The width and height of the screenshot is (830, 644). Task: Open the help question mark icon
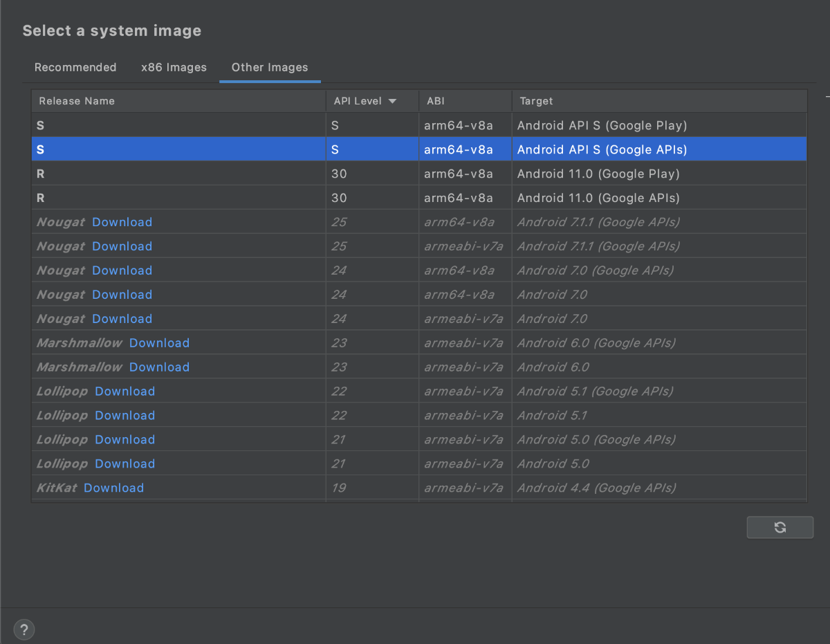tap(24, 630)
